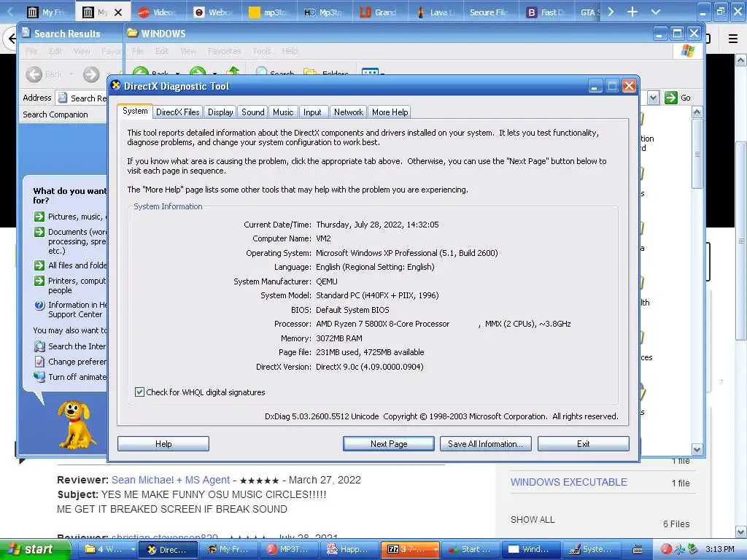The width and height of the screenshot is (747, 560).
Task: Click the WINDOWS EXECUTABLE download link
Action: click(x=569, y=483)
